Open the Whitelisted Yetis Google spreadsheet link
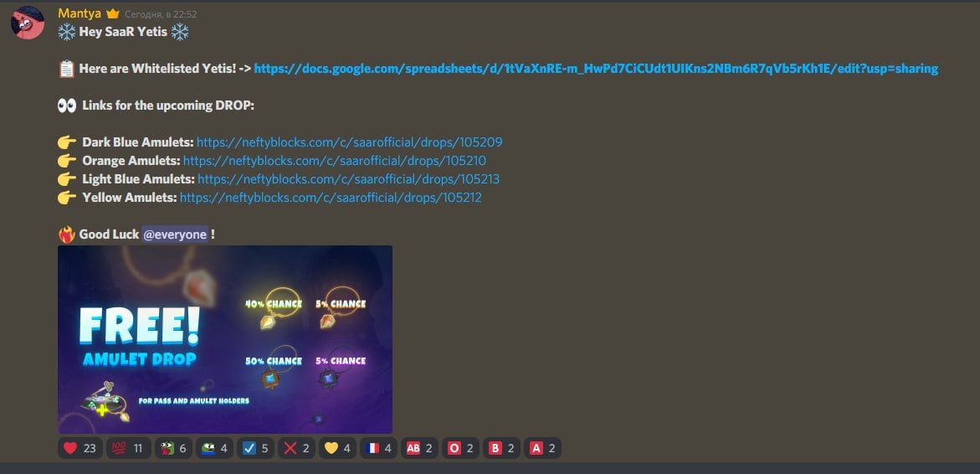 tap(596, 69)
